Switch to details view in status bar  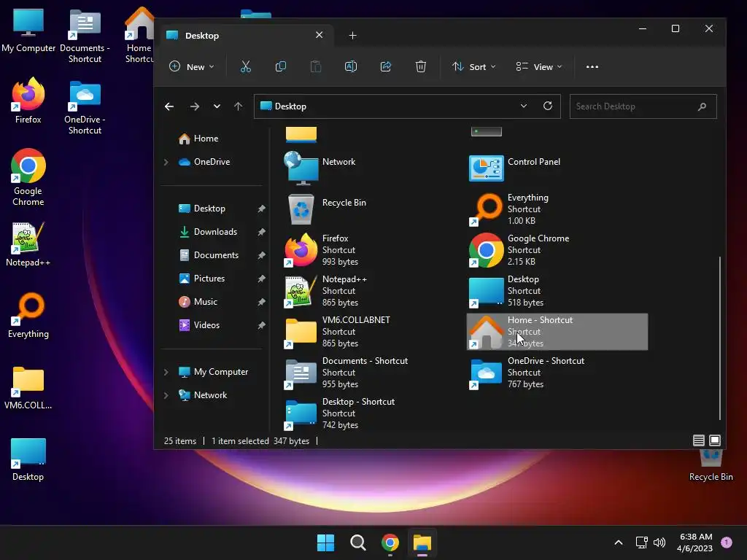(x=698, y=440)
